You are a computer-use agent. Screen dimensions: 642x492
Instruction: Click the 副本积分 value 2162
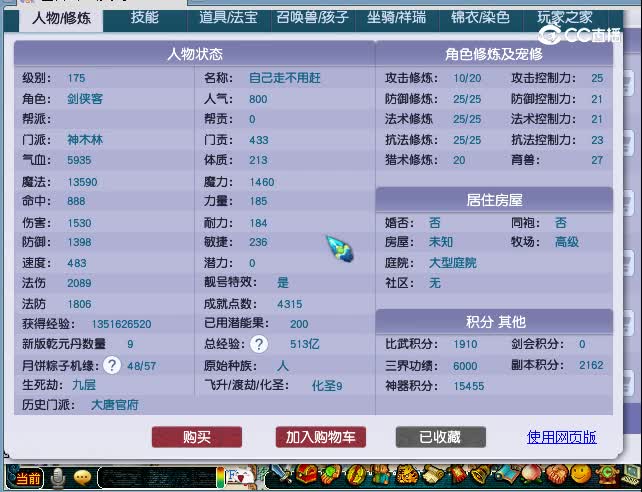591,365
